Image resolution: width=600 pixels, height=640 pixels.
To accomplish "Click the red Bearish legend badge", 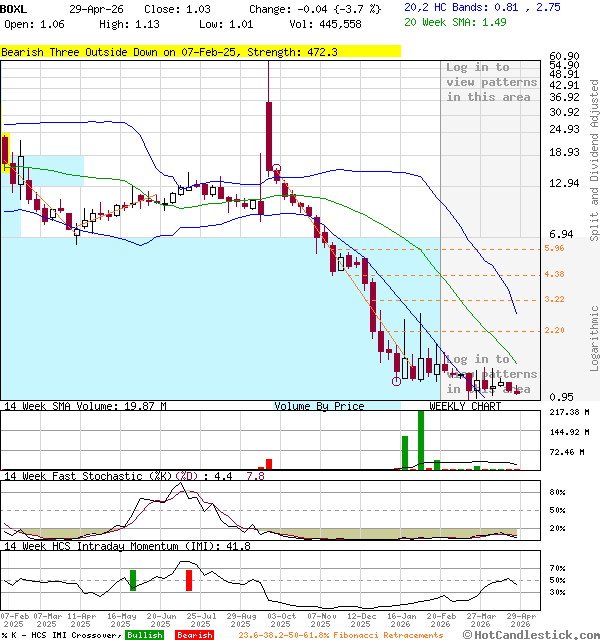I will pos(194,635).
